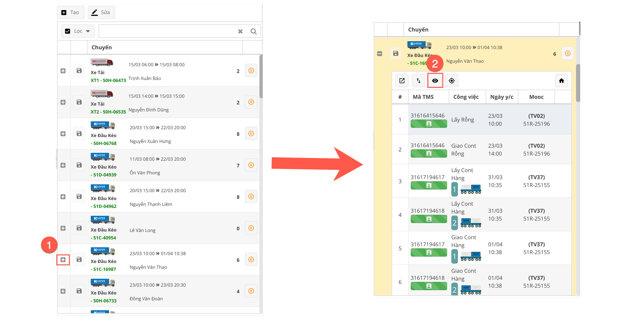644x321 pixels.
Task: Click the home icon in trip detail
Action: point(561,81)
